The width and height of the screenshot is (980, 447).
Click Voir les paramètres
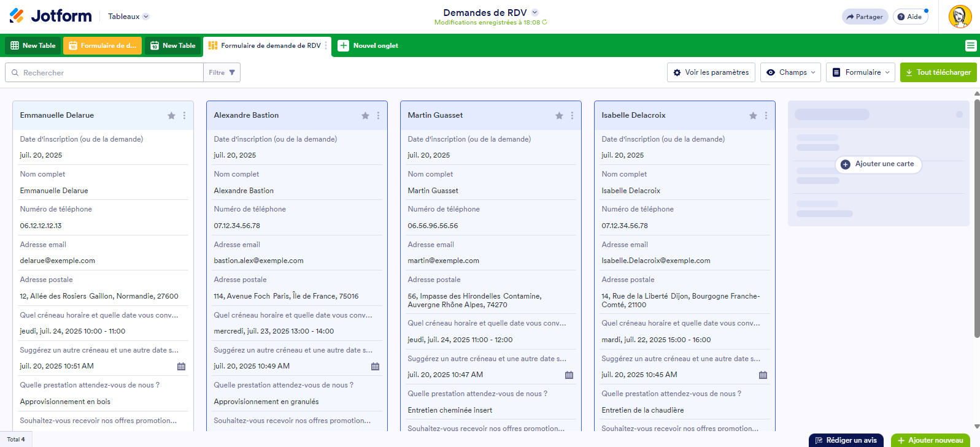[711, 72]
